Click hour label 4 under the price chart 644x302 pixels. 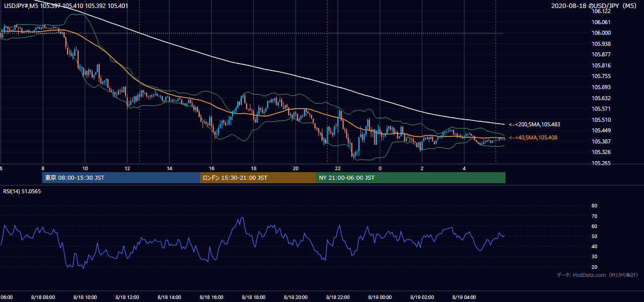coord(464,168)
